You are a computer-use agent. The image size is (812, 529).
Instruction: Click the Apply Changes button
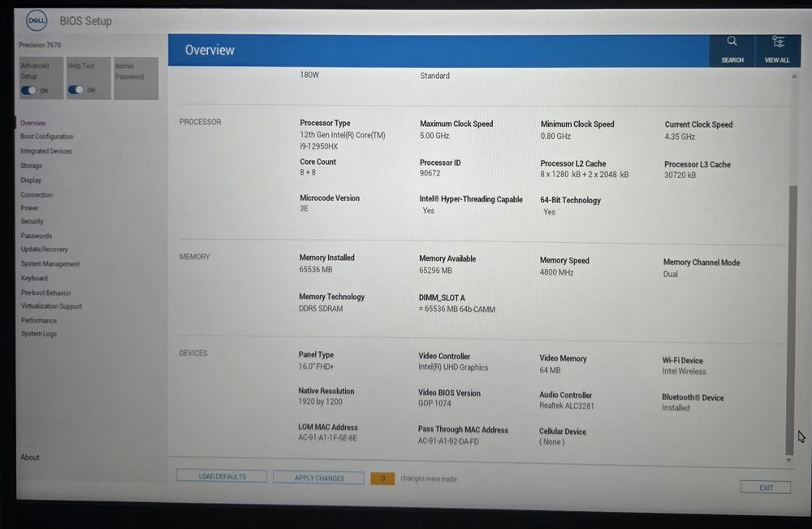pos(319,478)
